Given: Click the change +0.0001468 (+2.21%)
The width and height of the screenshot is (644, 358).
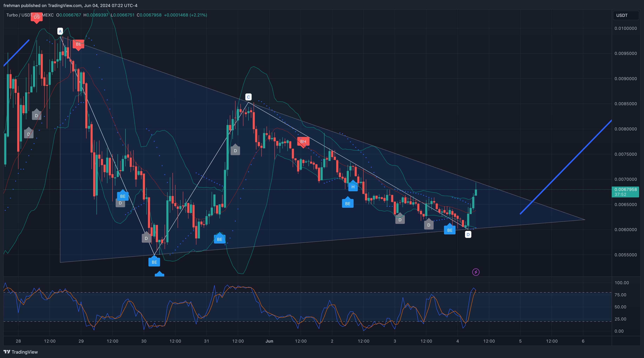Looking at the screenshot, I should (185, 15).
